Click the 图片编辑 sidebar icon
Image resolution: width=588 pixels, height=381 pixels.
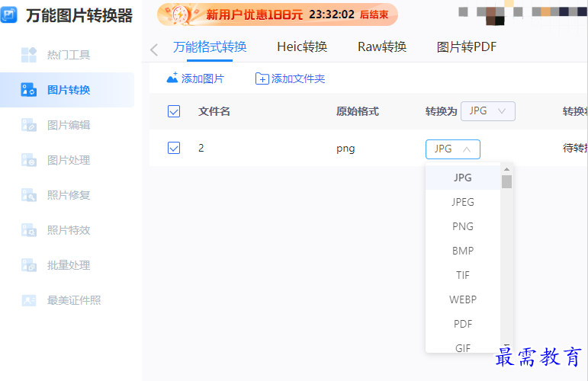tap(29, 125)
